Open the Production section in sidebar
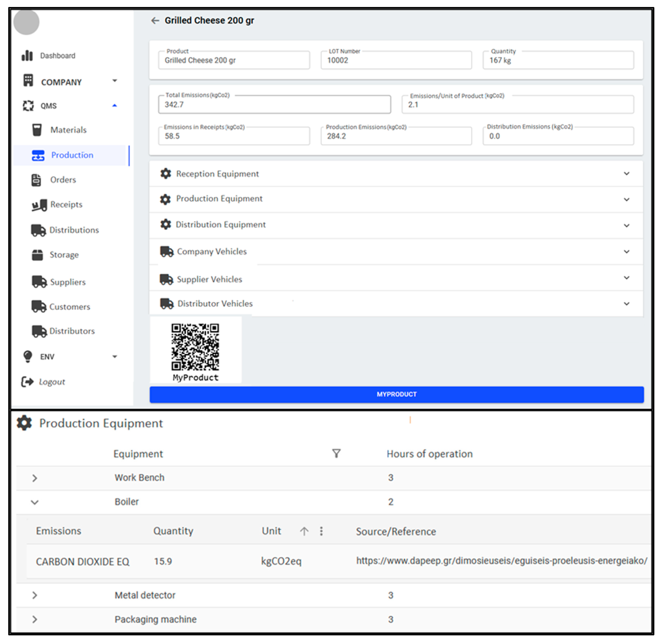 click(x=72, y=155)
